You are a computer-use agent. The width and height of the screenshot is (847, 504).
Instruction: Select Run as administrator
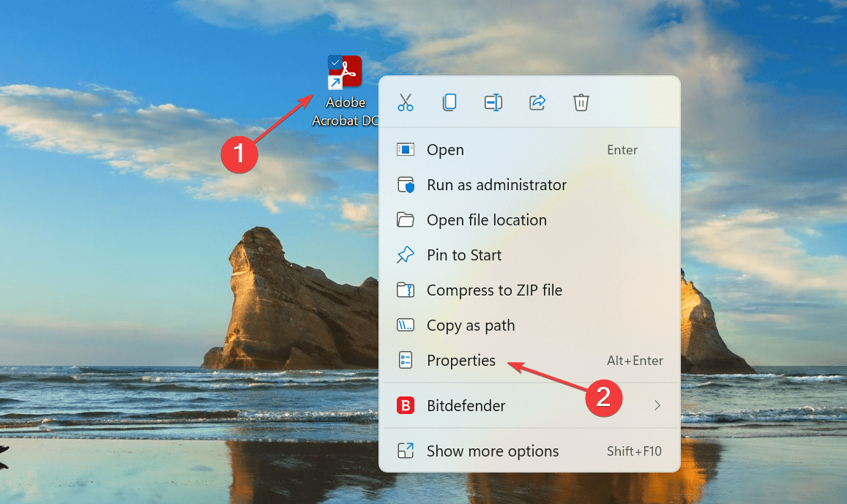click(x=496, y=184)
